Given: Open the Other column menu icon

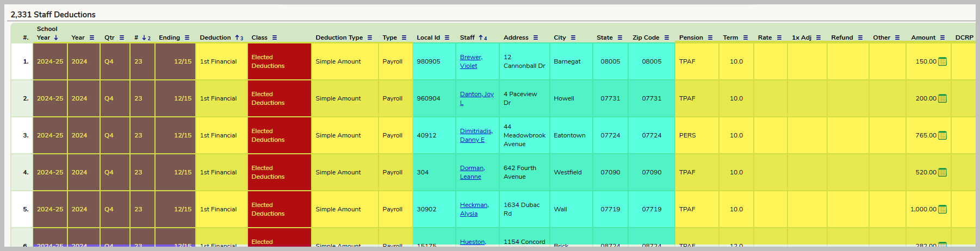Looking at the screenshot, I should [897, 37].
